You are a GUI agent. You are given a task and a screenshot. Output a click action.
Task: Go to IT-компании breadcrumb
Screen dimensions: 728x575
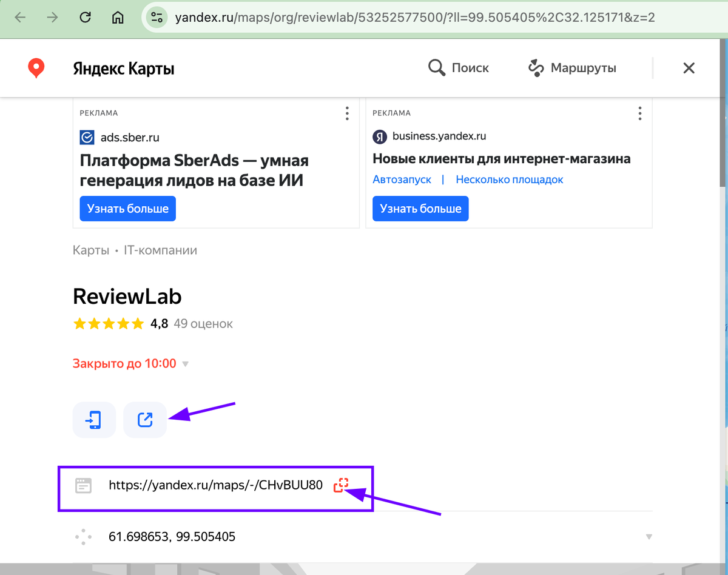click(x=160, y=251)
